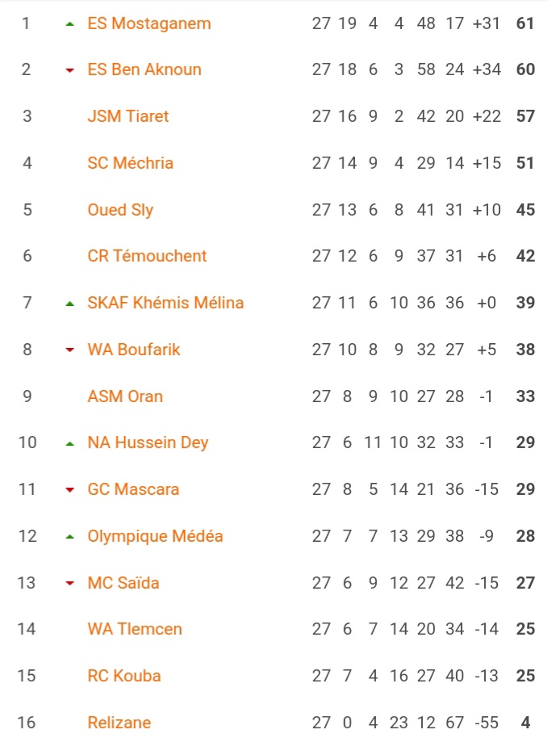Click the red down arrow beside GC Mascara

[x=70, y=490]
